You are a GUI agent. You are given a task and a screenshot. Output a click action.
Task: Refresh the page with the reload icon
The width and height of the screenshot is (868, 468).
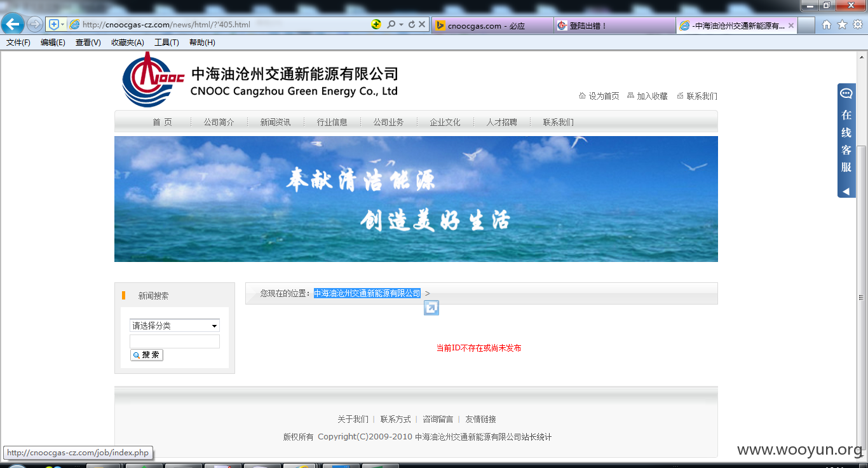point(412,25)
